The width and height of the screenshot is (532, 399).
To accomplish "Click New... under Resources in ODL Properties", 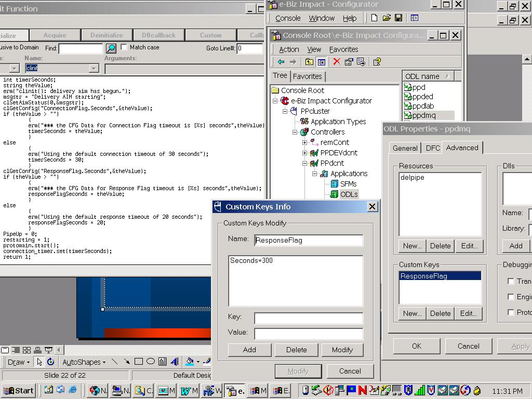I will point(412,246).
